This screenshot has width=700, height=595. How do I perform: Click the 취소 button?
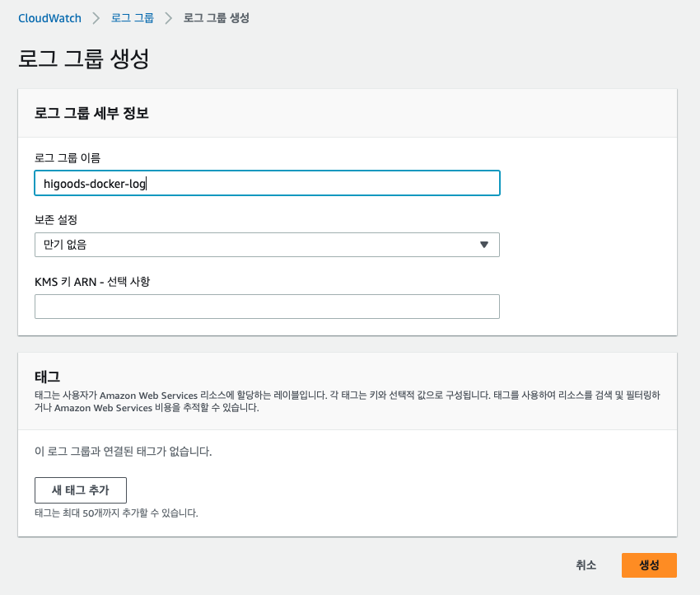pyautogui.click(x=586, y=565)
